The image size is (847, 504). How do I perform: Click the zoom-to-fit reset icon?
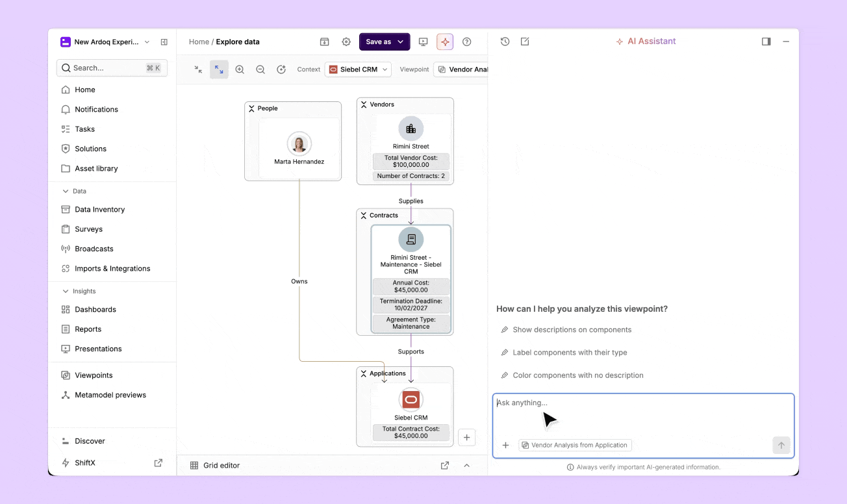281,69
